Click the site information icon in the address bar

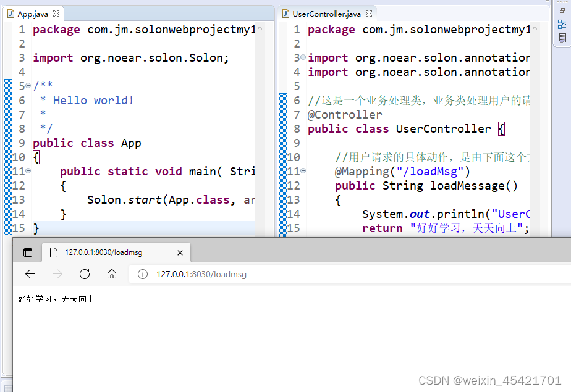pos(143,274)
